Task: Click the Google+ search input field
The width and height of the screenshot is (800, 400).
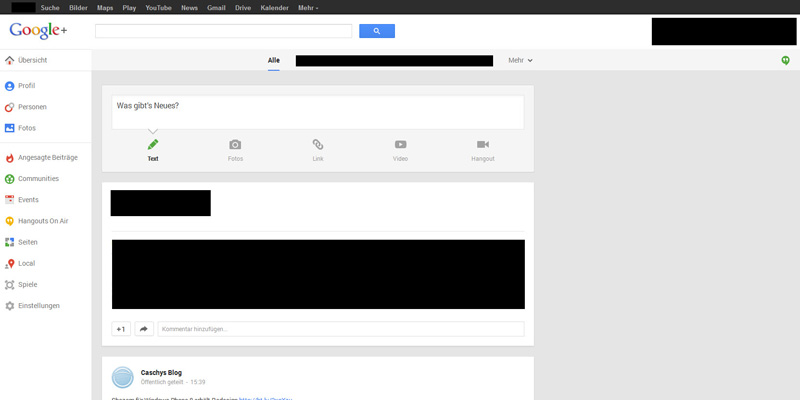Action: click(223, 31)
